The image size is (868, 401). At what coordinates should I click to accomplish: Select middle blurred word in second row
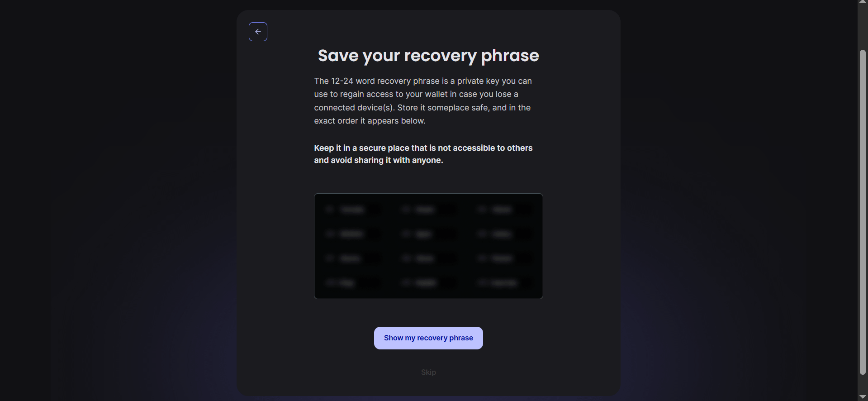point(424,234)
